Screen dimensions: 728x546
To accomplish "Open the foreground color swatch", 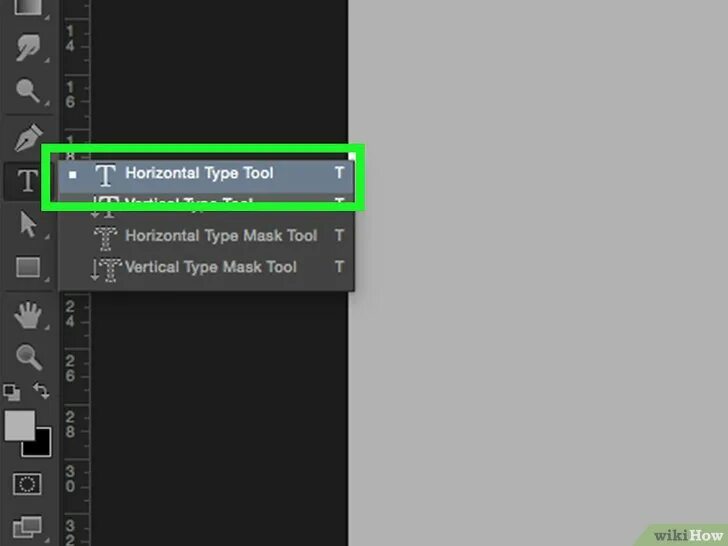I will pos(19,425).
